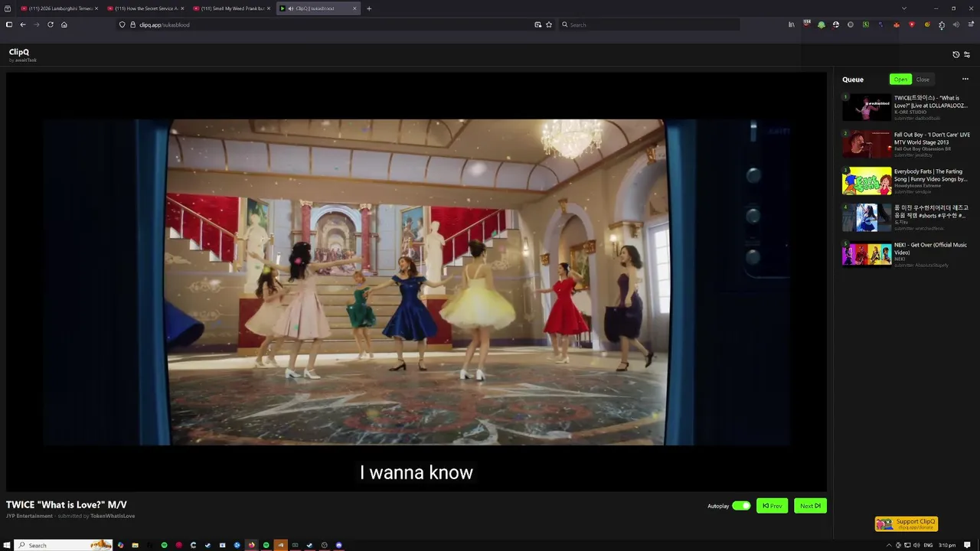Open the Windows Start menu
This screenshot has height=551, width=980.
[7, 545]
